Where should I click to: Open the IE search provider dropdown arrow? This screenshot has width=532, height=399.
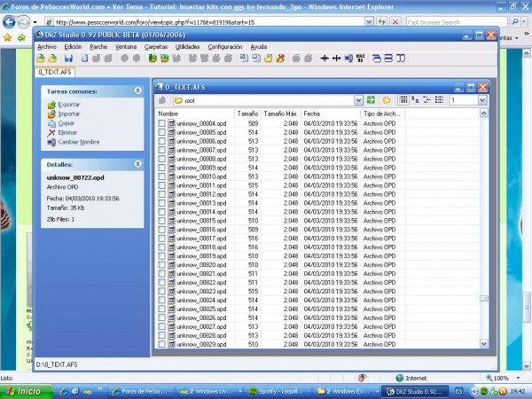coord(525,22)
